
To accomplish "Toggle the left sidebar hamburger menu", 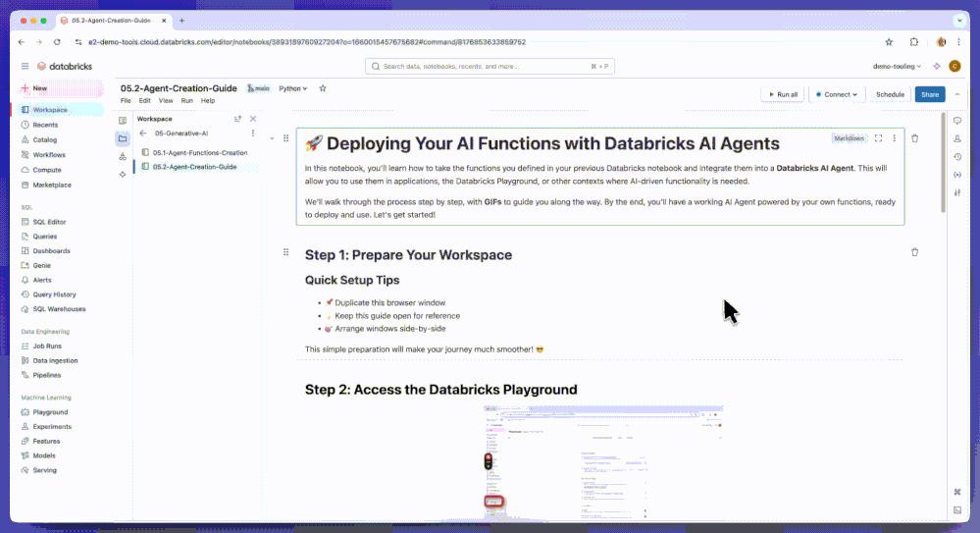I will 25,66.
